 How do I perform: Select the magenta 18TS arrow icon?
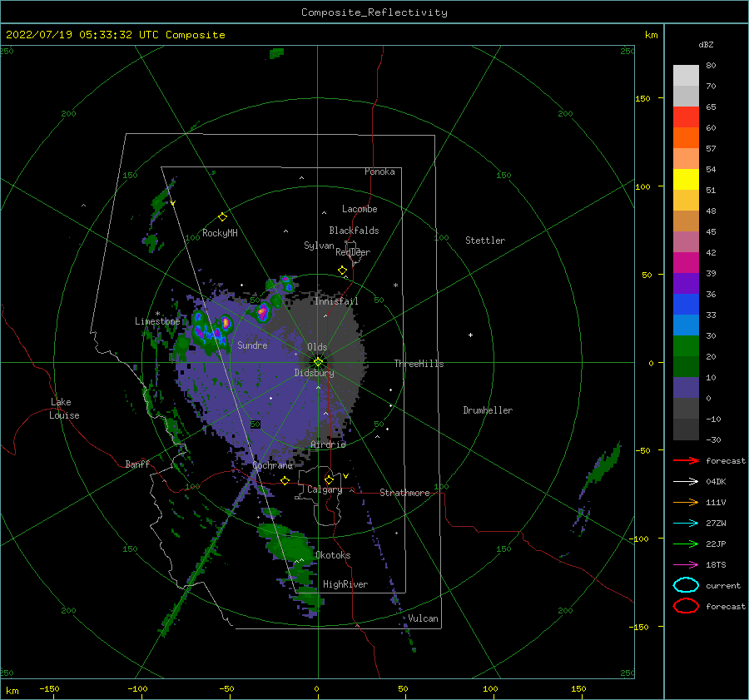pos(686,565)
